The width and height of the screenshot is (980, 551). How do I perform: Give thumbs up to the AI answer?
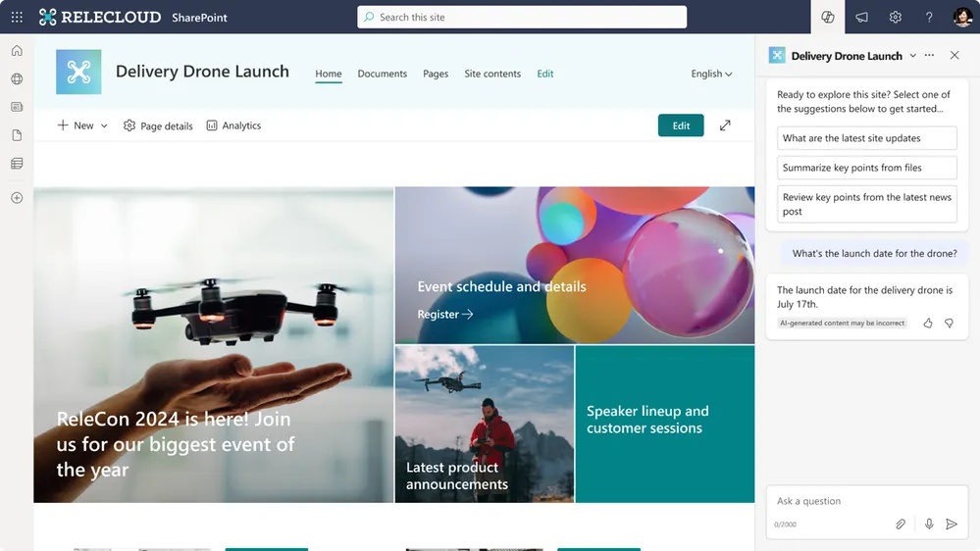click(x=928, y=323)
